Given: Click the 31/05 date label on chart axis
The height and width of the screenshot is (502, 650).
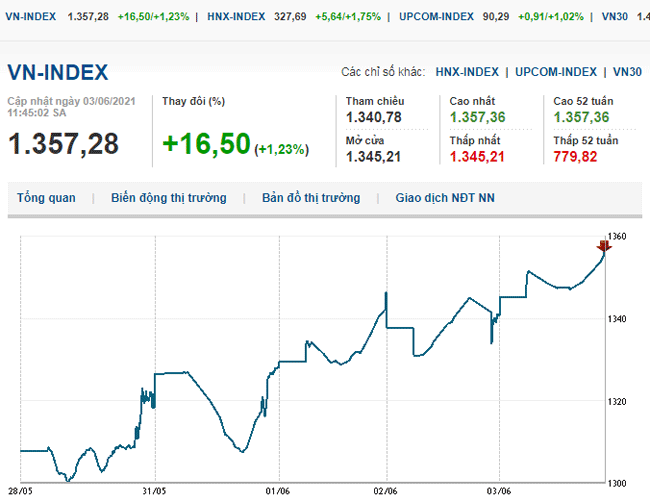Looking at the screenshot, I should coord(154,491).
